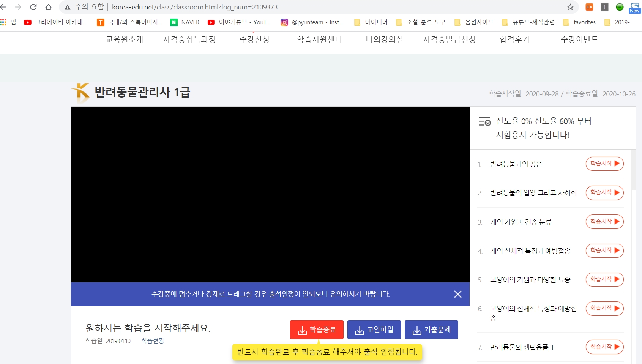Bookmark this page with the star icon
The image size is (642, 364).
coord(570,7)
